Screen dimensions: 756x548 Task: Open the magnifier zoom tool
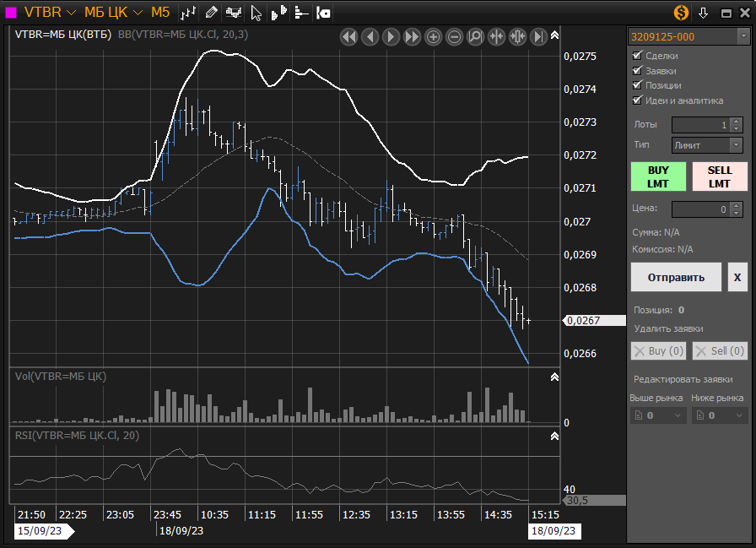475,36
